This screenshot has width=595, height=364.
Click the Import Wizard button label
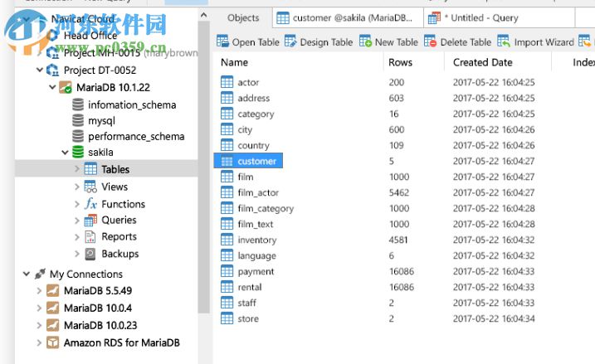click(x=544, y=42)
